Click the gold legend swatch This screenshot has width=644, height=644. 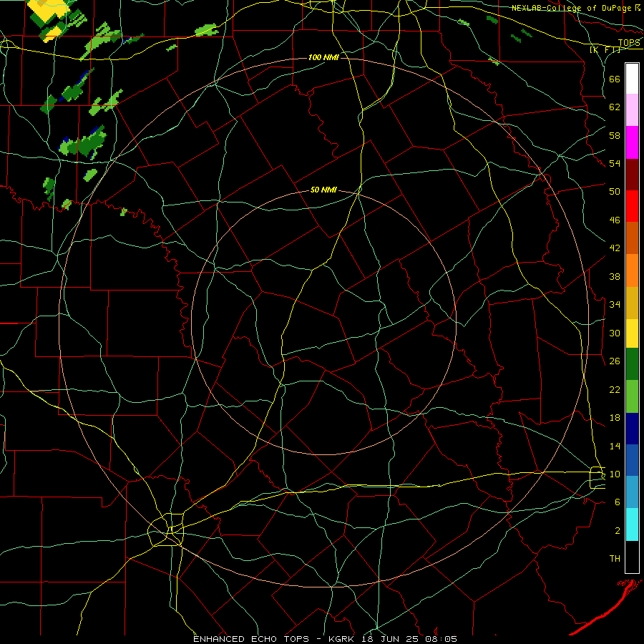pos(632,303)
